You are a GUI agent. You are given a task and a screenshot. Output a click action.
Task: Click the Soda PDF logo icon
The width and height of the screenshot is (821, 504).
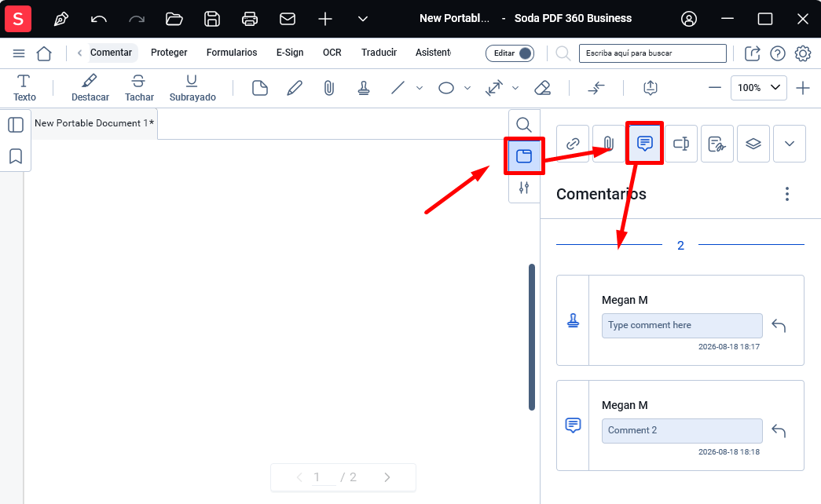tap(18, 19)
